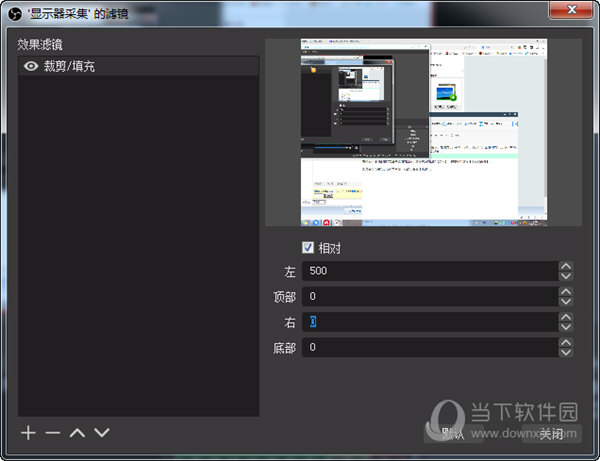Increase the 顶部 value with up arrow
The height and width of the screenshot is (461, 600).
point(567,292)
